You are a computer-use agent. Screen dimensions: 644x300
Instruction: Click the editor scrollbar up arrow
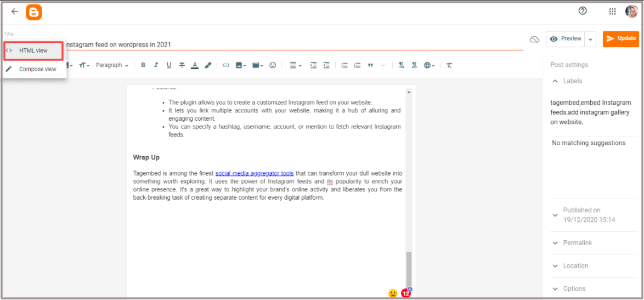tap(409, 92)
